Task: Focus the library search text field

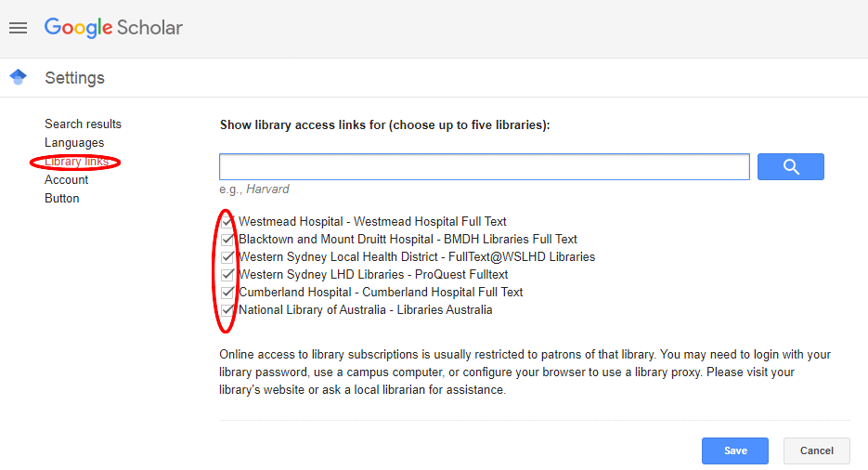Action: [485, 166]
